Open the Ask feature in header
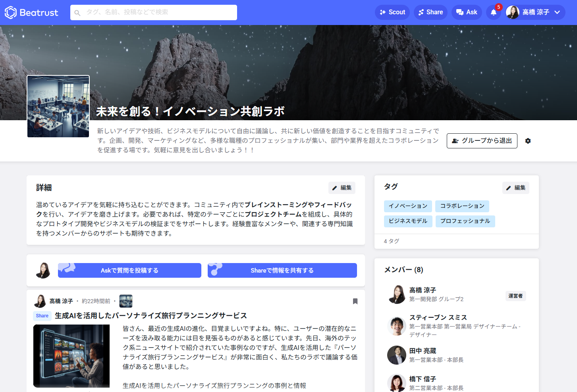This screenshot has width=577, height=392. click(x=467, y=12)
